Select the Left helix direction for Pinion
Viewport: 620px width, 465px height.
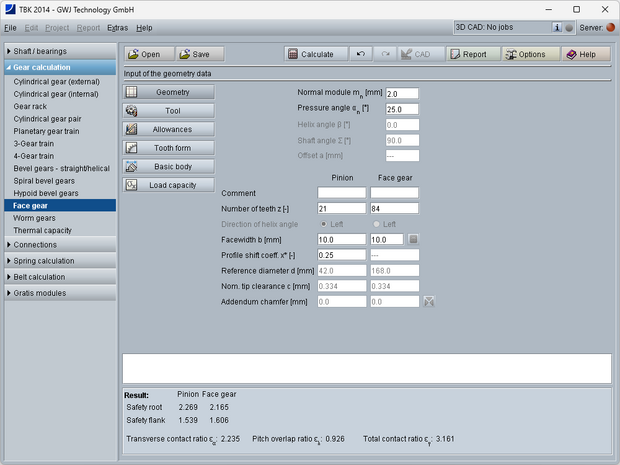tap(323, 224)
